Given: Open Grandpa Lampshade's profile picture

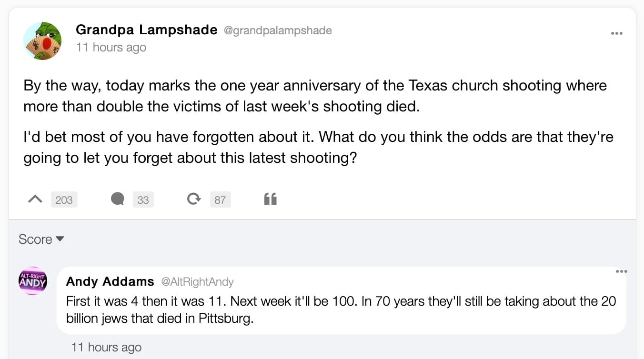Looking at the screenshot, I should (42, 40).
